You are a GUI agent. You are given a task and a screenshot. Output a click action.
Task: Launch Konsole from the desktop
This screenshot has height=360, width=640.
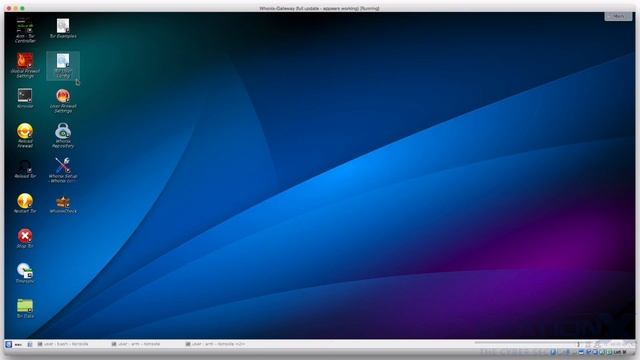[25, 98]
